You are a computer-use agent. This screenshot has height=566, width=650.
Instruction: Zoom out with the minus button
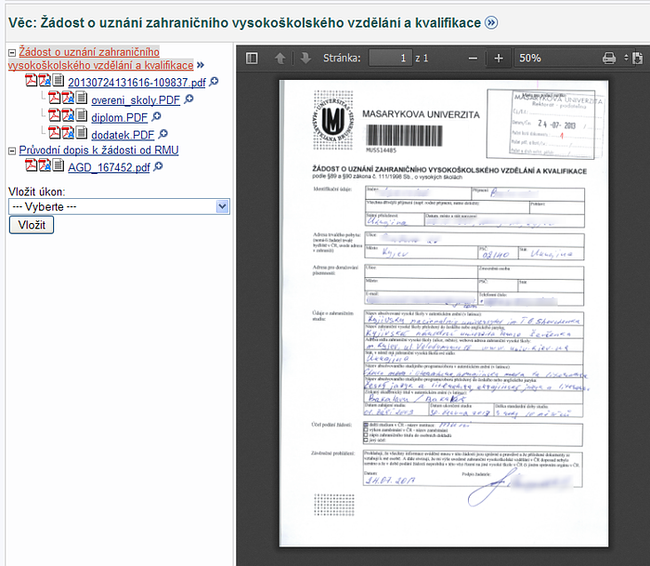pos(473,58)
